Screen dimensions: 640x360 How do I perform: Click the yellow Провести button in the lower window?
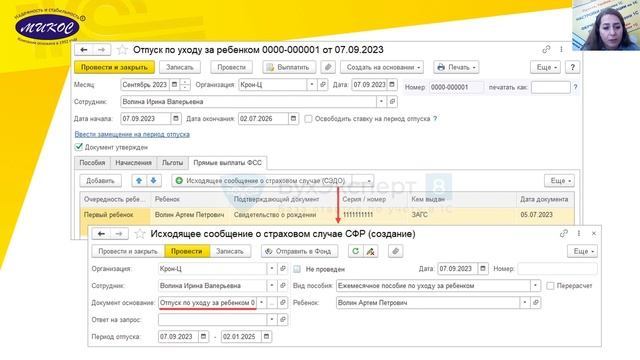coord(187,251)
